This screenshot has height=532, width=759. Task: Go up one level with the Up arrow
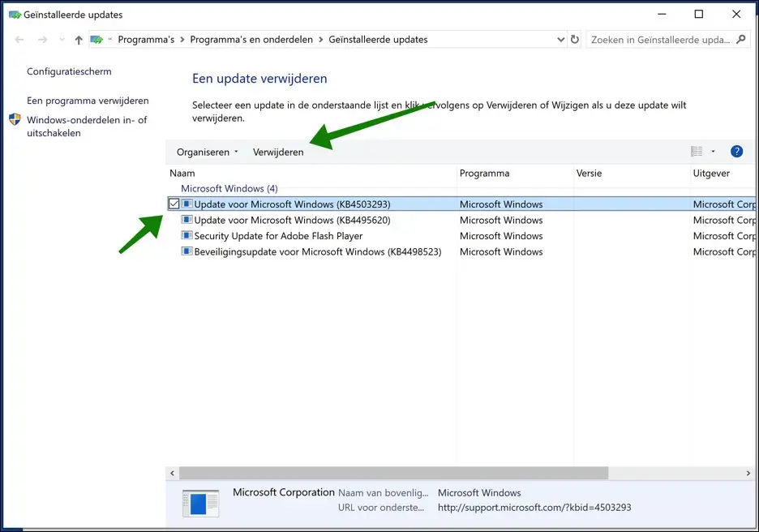click(x=79, y=40)
